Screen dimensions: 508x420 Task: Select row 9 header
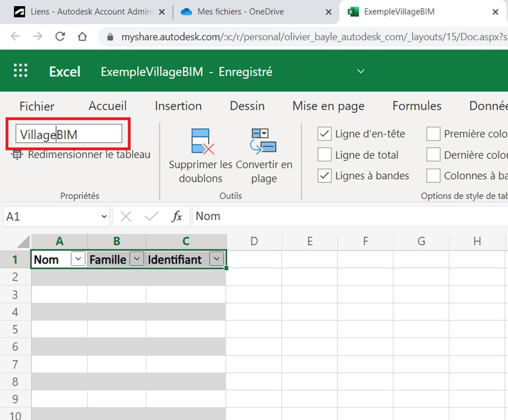(x=15, y=399)
